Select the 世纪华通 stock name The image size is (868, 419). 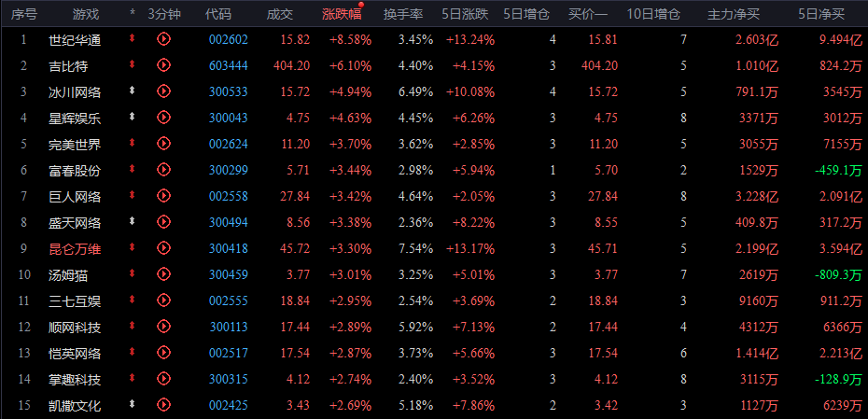point(75,40)
